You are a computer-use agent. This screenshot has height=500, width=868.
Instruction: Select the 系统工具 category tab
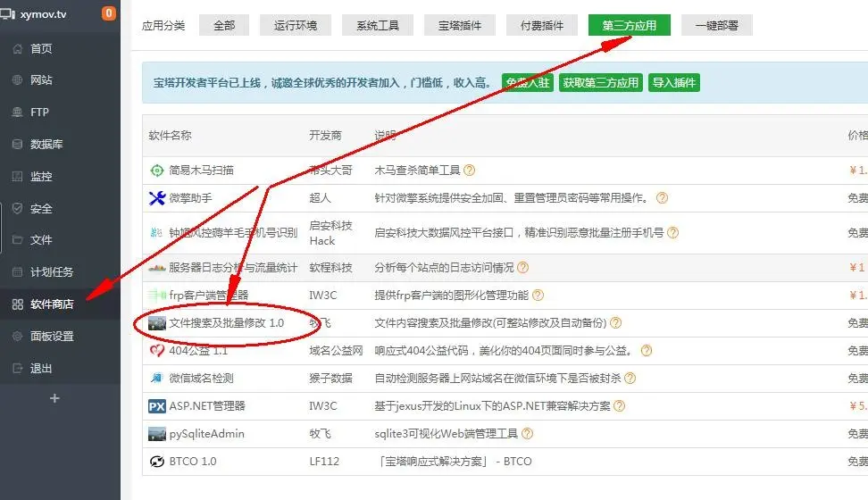[x=378, y=26]
